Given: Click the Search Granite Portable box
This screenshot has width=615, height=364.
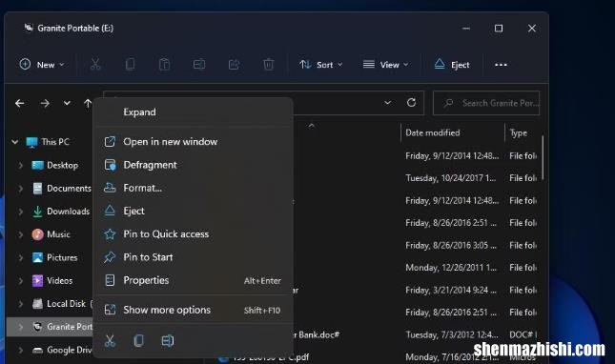Looking at the screenshot, I should coord(486,103).
